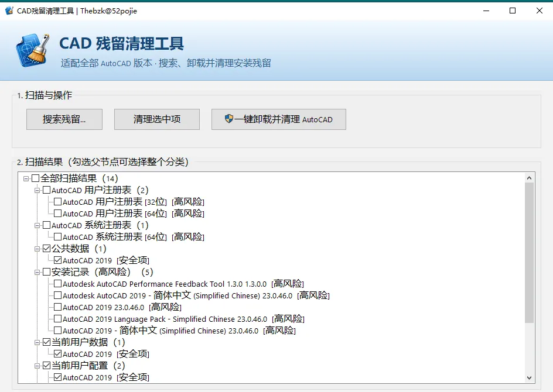Click the scroll up arrow of results list
The image size is (553, 392).
coord(529,178)
